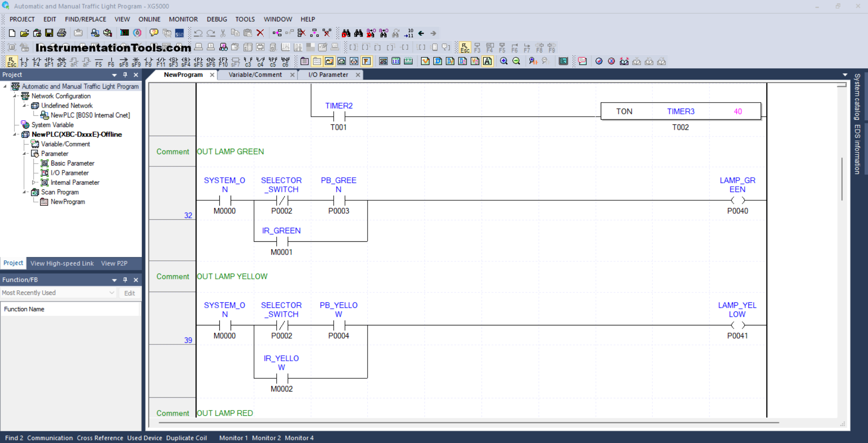Open the Duplicate Coil bottom tab
Screen dimensions: 868x443
click(186, 438)
